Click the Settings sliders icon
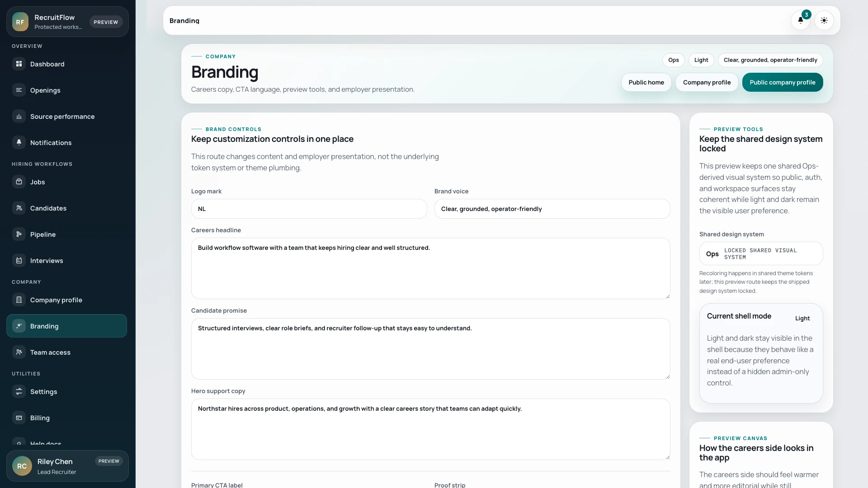Viewport: 868px width, 488px height. 19,392
